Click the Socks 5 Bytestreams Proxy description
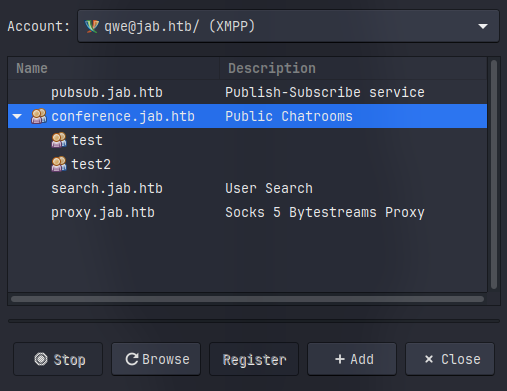 pos(325,212)
